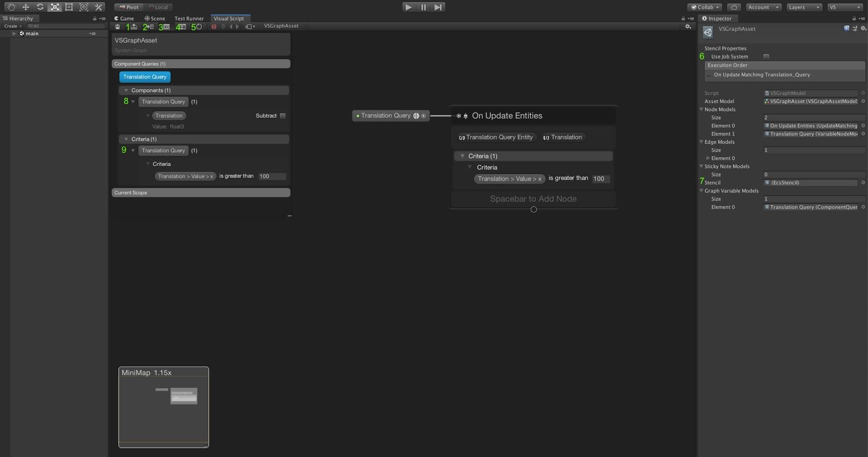Toggle the Inspector panel lock
Viewport: 868px width, 457px height.
click(x=854, y=18)
